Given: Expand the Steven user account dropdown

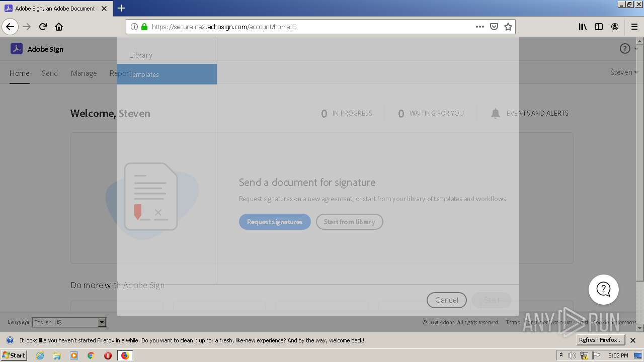Looking at the screenshot, I should point(624,72).
